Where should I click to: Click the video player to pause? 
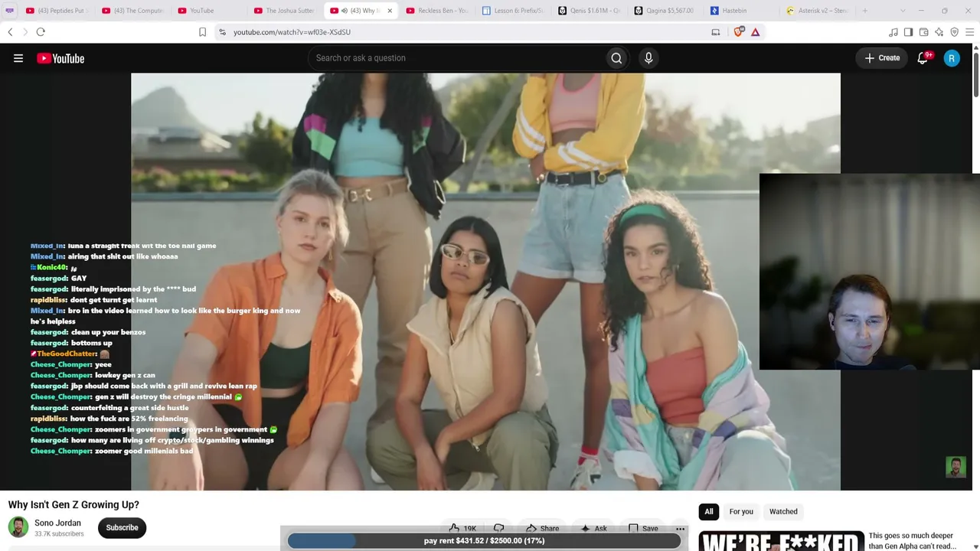pyautogui.click(x=485, y=282)
